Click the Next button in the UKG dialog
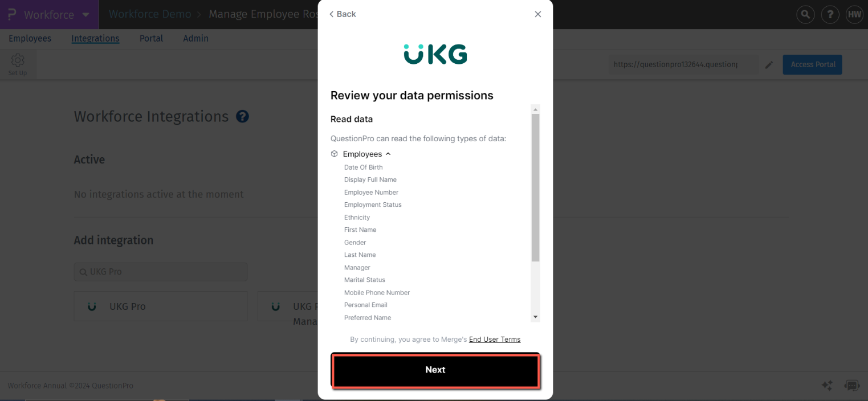The image size is (868, 401). point(435,370)
